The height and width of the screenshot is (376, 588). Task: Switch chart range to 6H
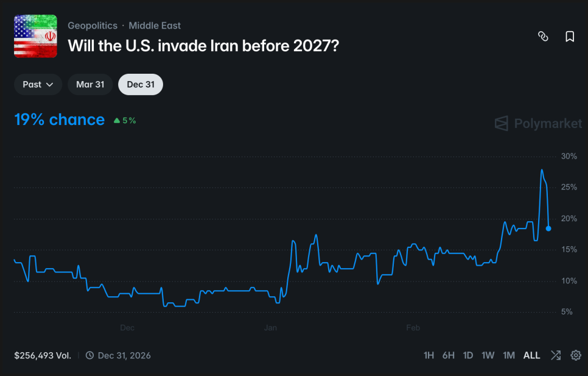click(449, 355)
